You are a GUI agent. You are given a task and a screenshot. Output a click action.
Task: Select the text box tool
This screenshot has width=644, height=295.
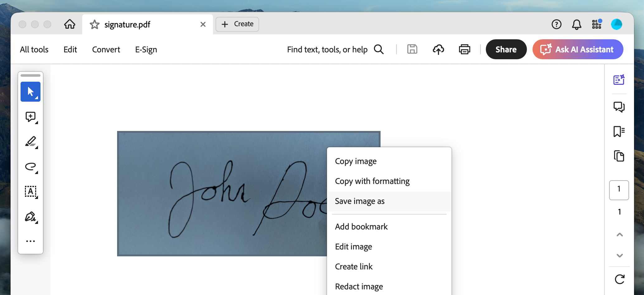point(30,192)
